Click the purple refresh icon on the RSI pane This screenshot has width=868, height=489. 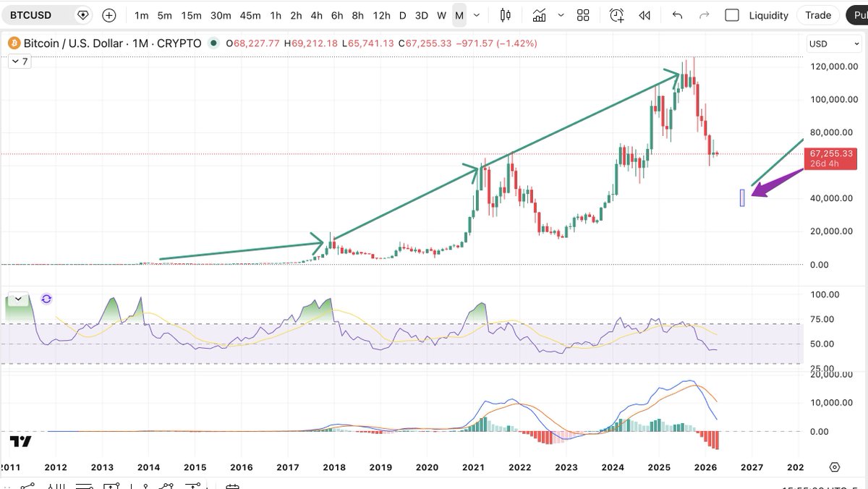46,299
